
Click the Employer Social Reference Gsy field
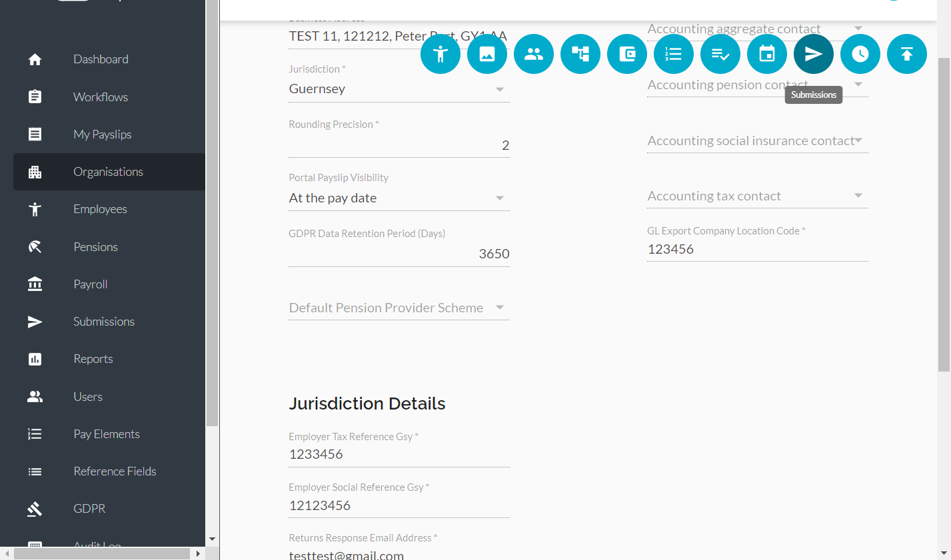pyautogui.click(x=399, y=505)
